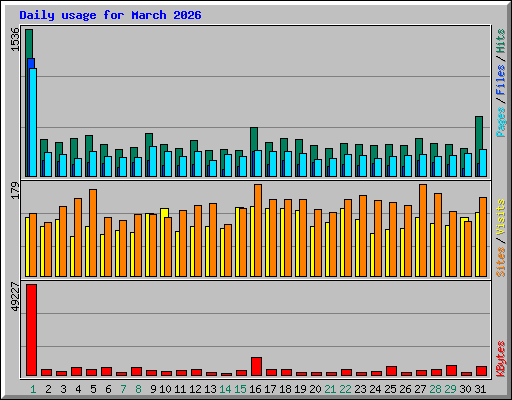512x400 pixels.
Task: Click the yellow Visits bar for day 4
Action: click(72, 256)
